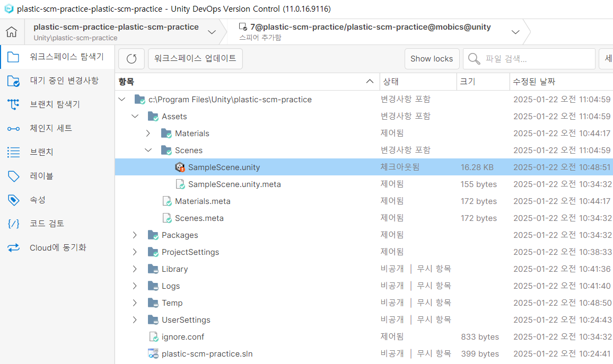
Task: Collapse the root c:\Program Files workspace node
Action: point(122,100)
